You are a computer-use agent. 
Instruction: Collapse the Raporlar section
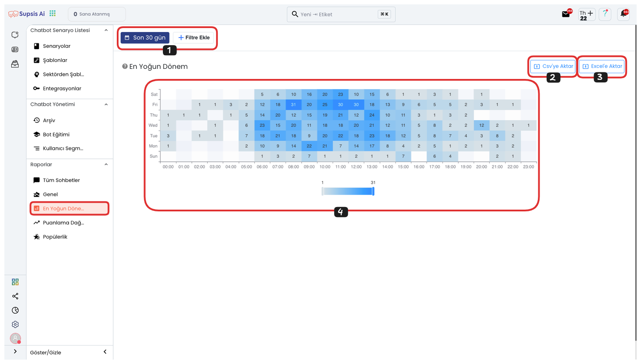pos(106,164)
